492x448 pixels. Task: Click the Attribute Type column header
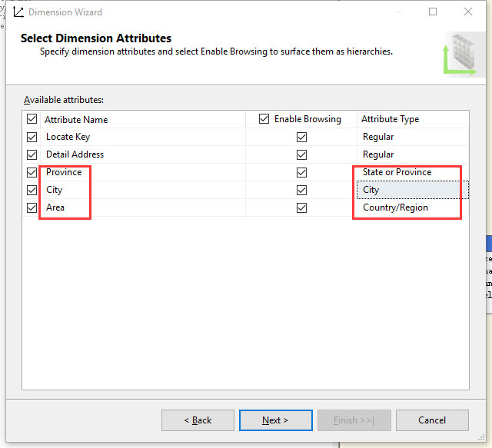pyautogui.click(x=390, y=119)
